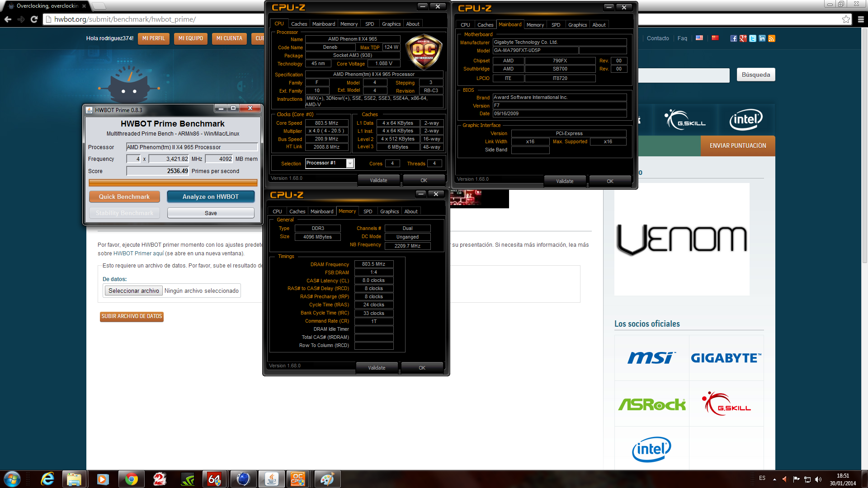Open the MSI partner logo
Screen dimensions: 868x488
click(x=651, y=358)
